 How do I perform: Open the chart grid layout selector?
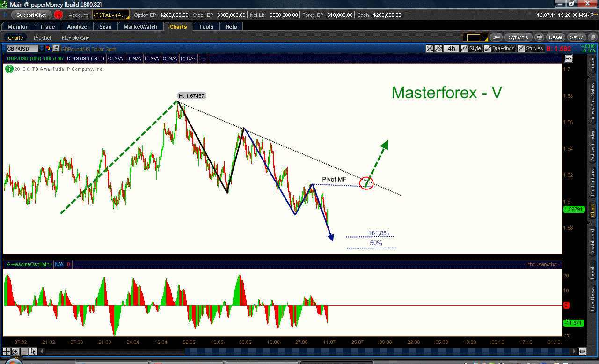[475, 37]
